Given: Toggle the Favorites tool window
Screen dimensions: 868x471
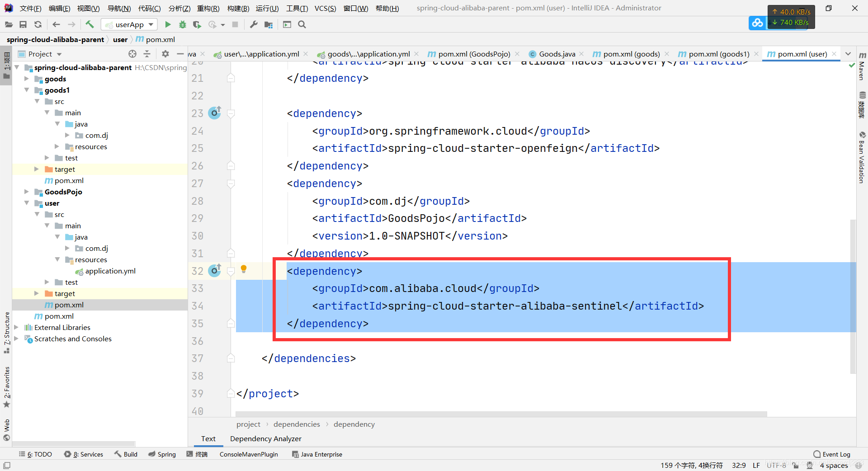Looking at the screenshot, I should [6, 387].
